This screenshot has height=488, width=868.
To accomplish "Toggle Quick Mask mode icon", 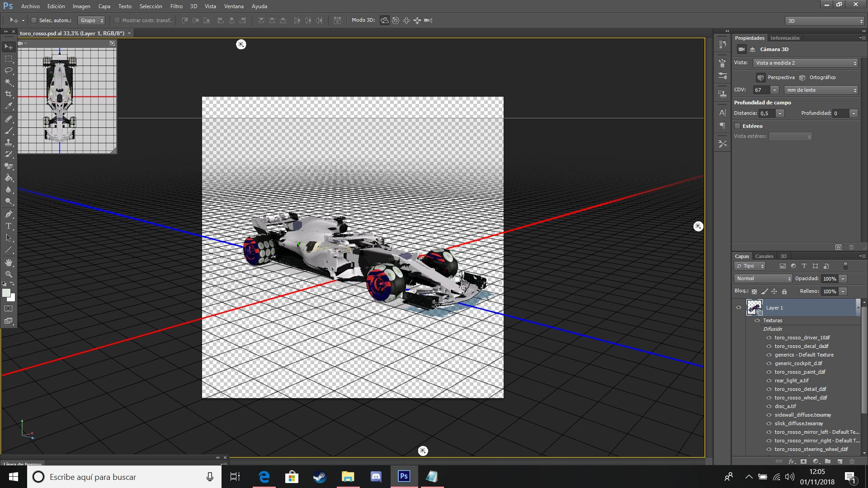I will (x=9, y=309).
